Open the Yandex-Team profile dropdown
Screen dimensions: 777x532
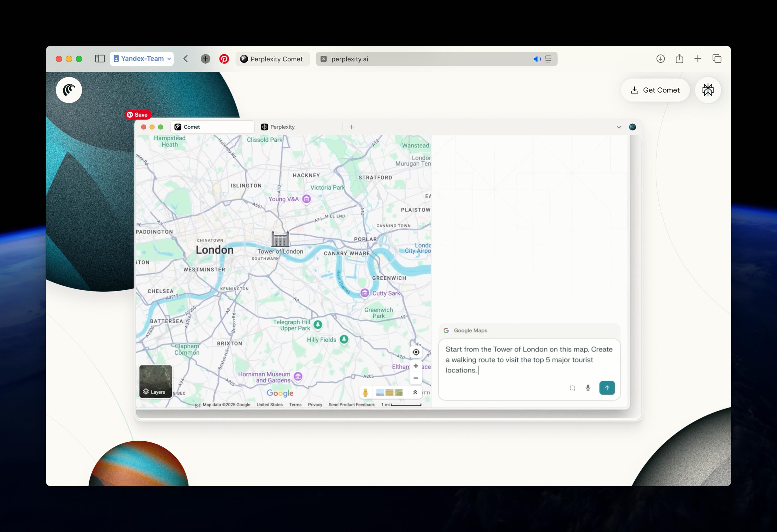tap(142, 59)
